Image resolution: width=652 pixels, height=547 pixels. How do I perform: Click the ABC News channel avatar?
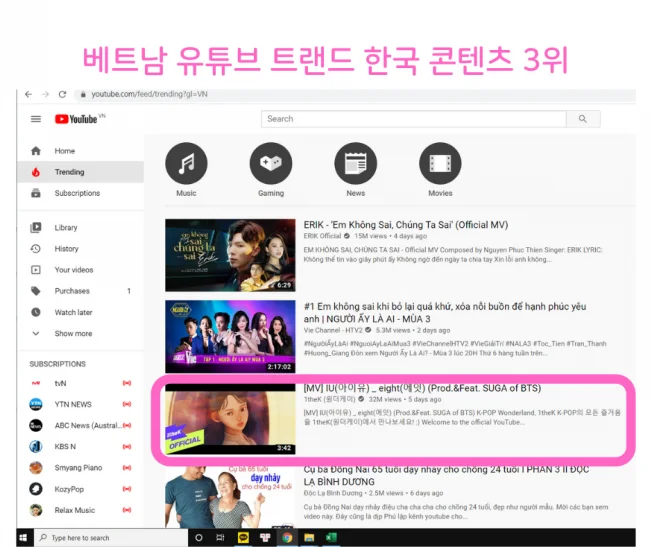click(36, 425)
